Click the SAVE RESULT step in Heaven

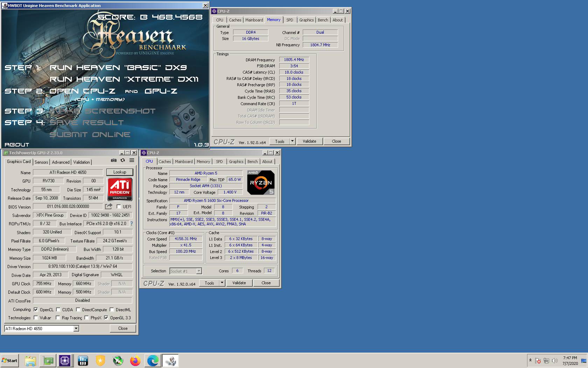click(x=86, y=123)
